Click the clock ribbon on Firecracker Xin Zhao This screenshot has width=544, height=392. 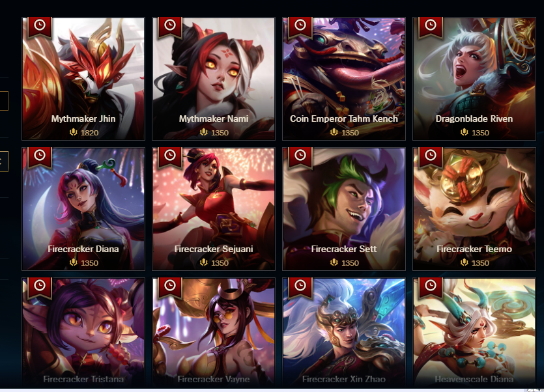[300, 287]
